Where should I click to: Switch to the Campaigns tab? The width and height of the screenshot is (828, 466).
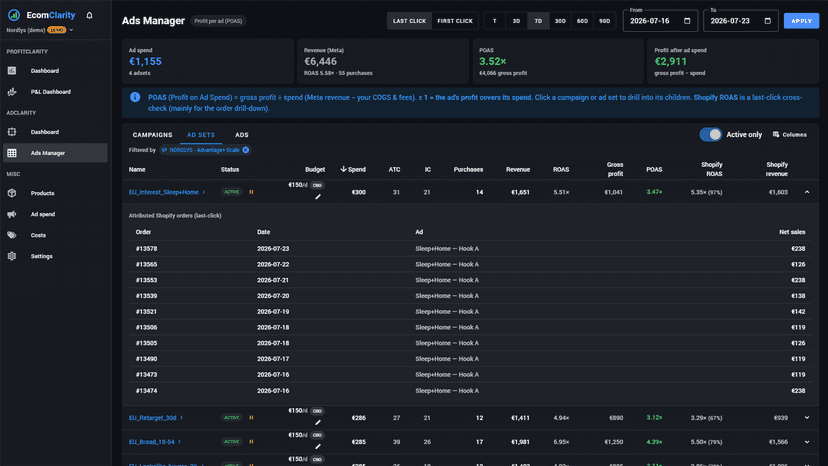[152, 135]
